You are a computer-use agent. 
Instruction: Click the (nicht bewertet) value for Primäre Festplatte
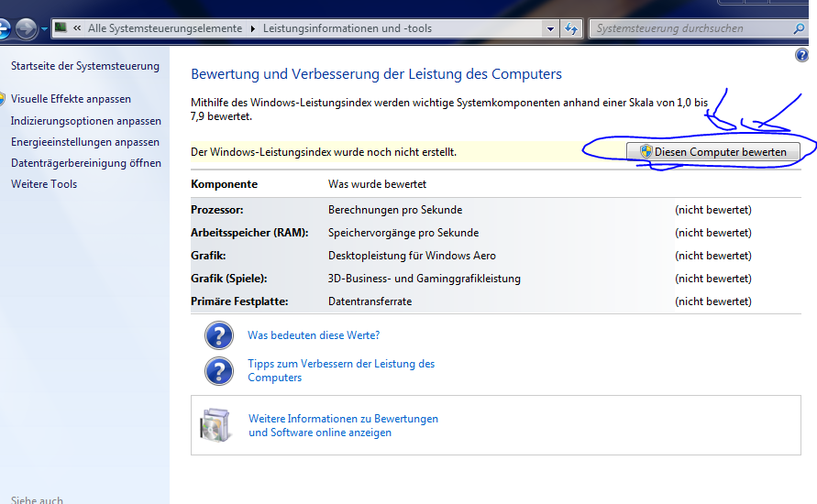tap(713, 301)
